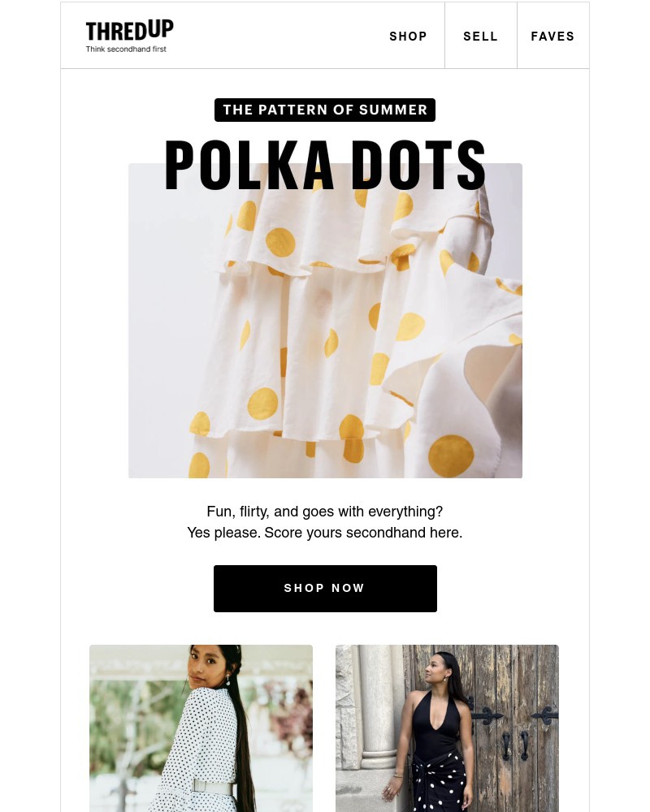Click the white belt on the polka dot dress
Screen dimensions: 650x812
point(211,788)
